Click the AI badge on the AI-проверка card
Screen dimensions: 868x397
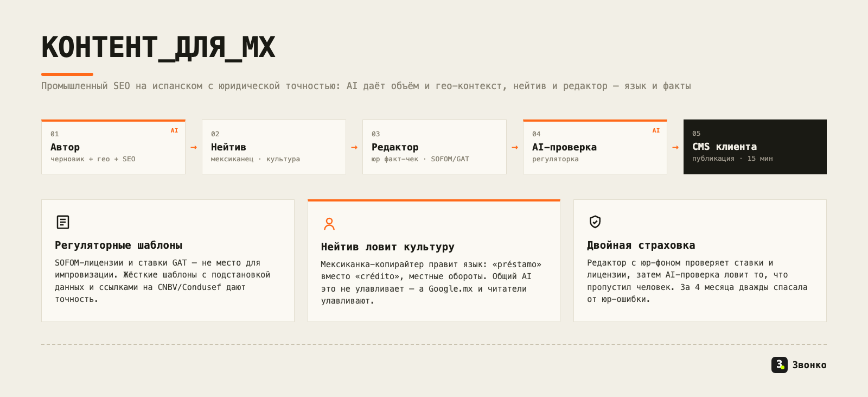click(656, 130)
